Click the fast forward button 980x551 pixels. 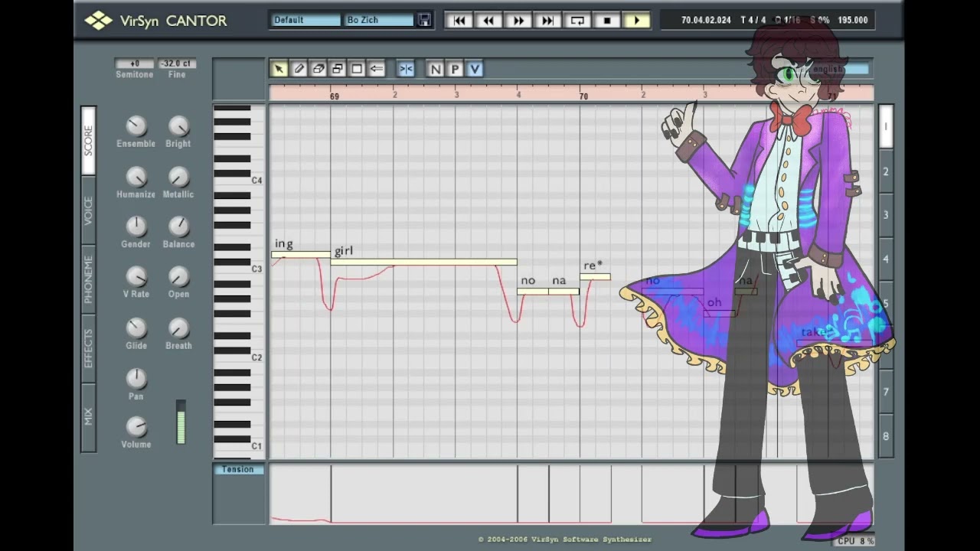518,21
